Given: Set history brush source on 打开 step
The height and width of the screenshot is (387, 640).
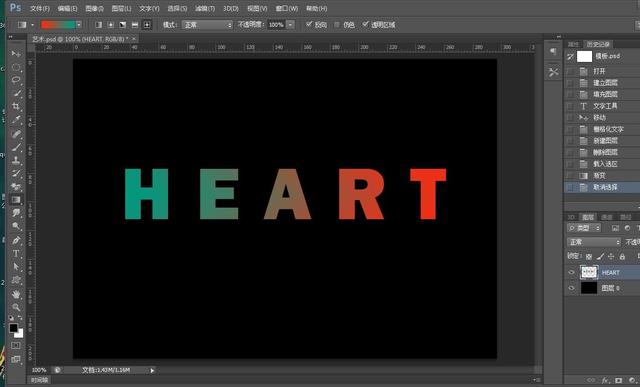Looking at the screenshot, I should [x=570, y=71].
